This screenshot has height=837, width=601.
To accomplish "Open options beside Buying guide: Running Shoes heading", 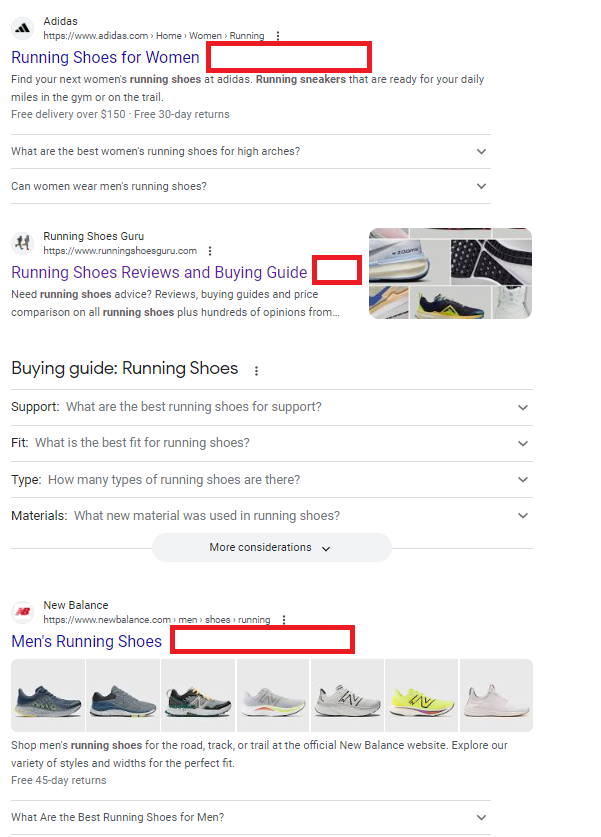I will (256, 370).
